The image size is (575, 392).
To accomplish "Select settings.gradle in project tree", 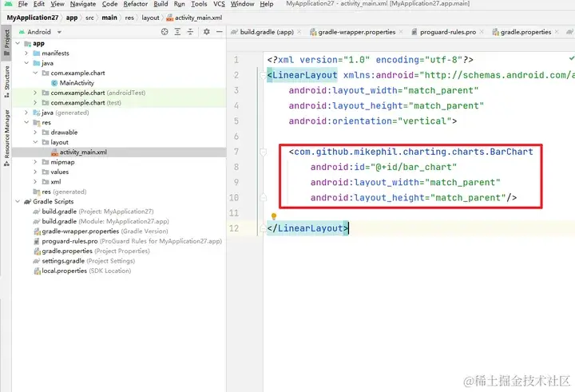I will click(x=84, y=261).
